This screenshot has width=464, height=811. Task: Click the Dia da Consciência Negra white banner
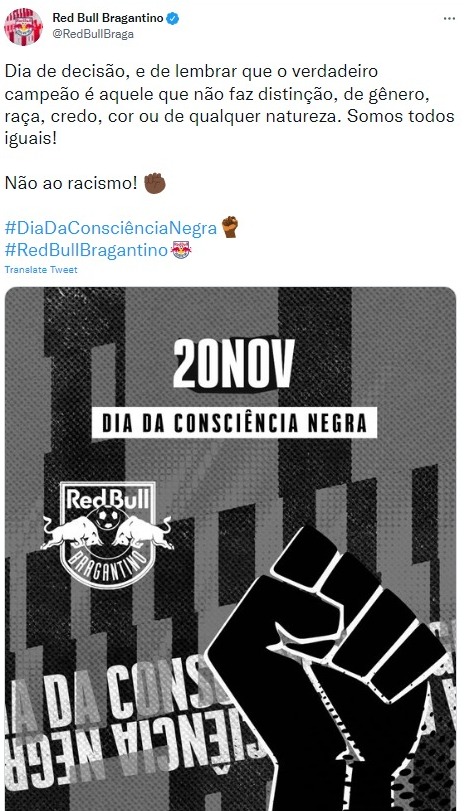234,423
